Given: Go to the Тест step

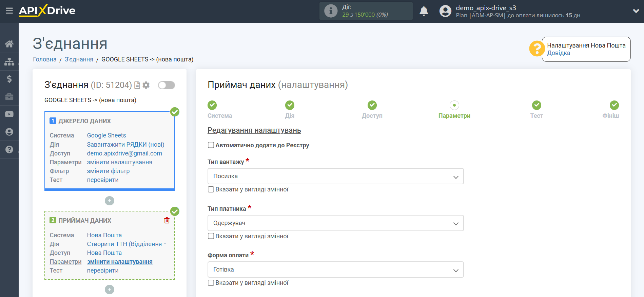Looking at the screenshot, I should point(536,105).
